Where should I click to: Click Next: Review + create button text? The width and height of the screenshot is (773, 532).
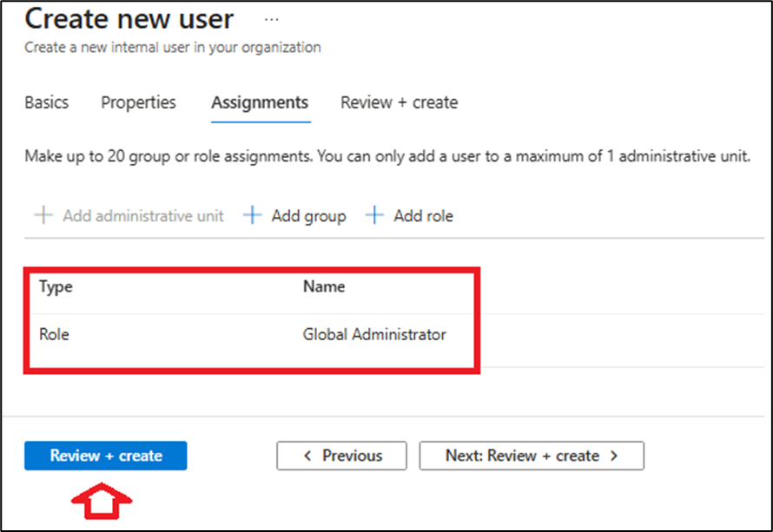pyautogui.click(x=522, y=456)
